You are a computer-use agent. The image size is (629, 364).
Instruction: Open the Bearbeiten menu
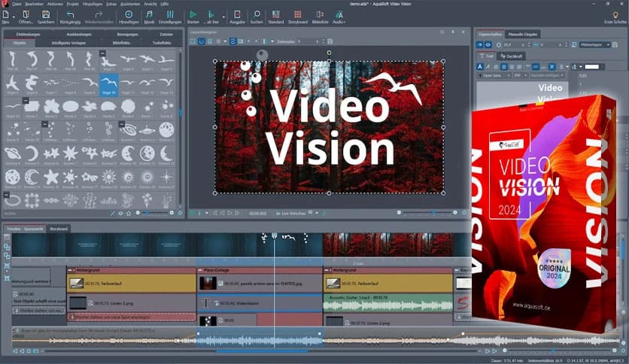[34, 4]
